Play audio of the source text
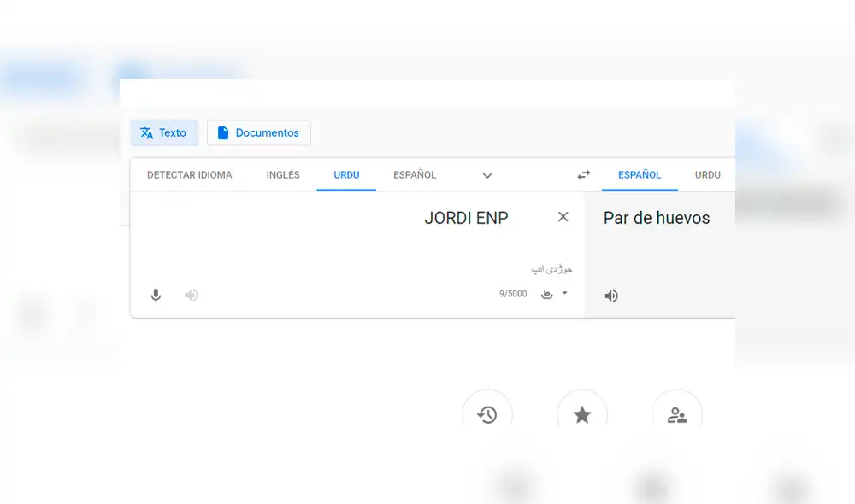The image size is (855, 504). [191, 295]
